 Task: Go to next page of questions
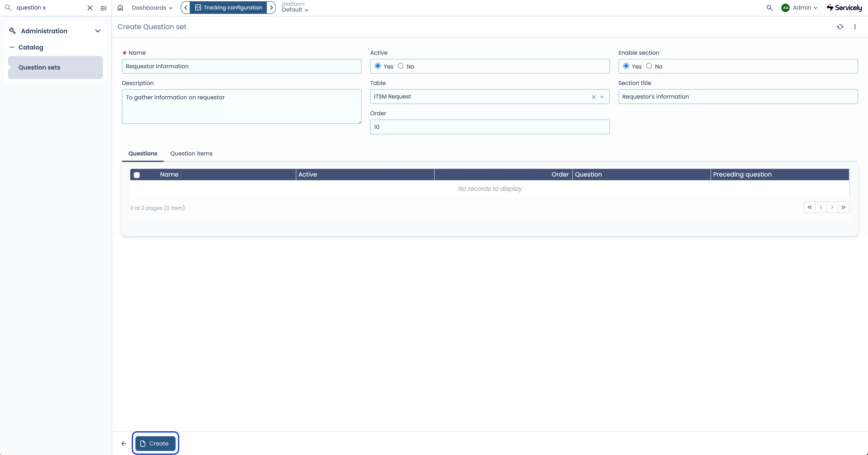(x=832, y=207)
